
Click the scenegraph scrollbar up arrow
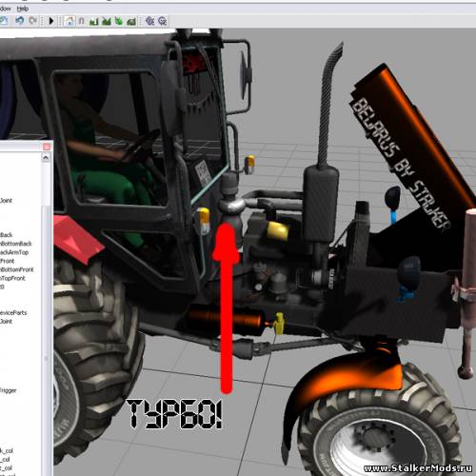(46, 158)
